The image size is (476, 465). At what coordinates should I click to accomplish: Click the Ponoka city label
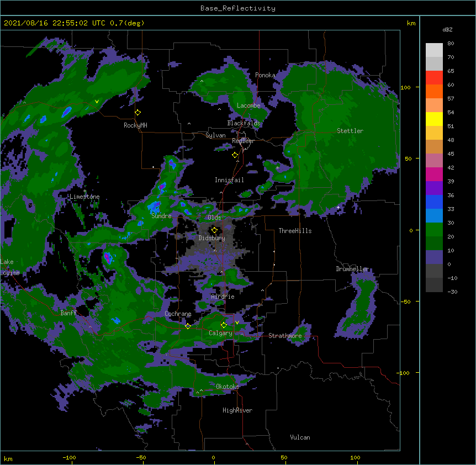(x=265, y=75)
